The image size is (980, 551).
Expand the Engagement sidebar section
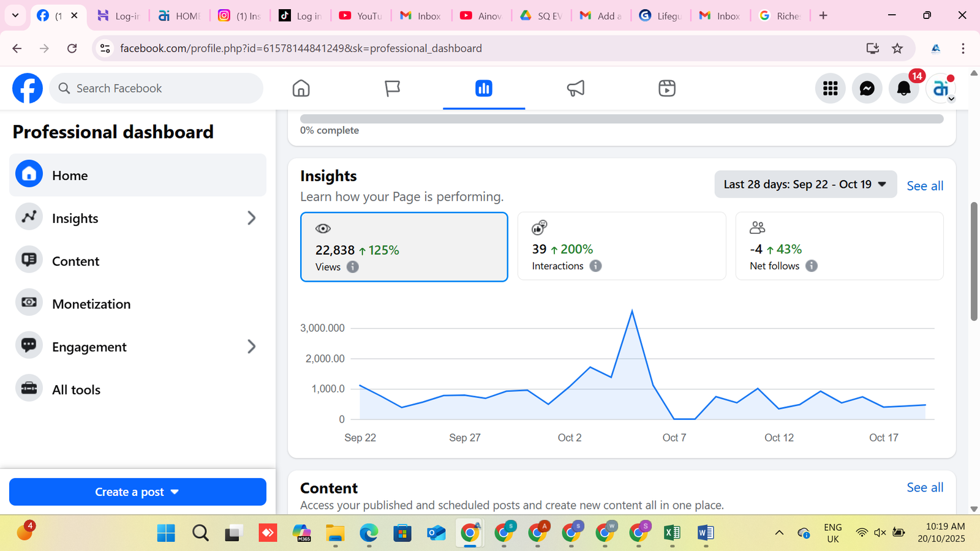(x=251, y=347)
